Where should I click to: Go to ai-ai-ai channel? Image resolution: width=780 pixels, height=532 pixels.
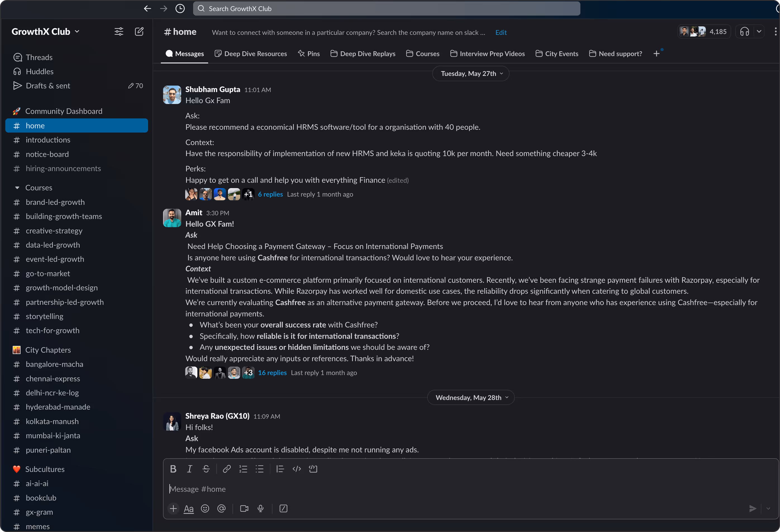[77, 483]
